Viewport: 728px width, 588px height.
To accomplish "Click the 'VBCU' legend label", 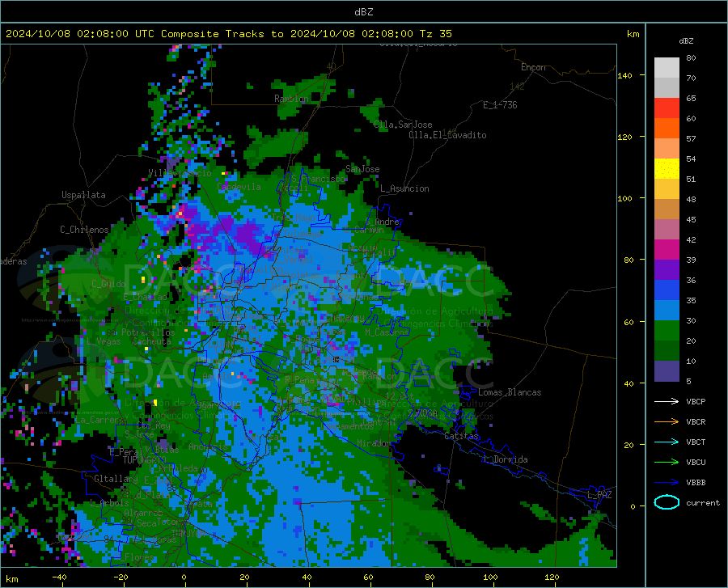I will 696,463.
